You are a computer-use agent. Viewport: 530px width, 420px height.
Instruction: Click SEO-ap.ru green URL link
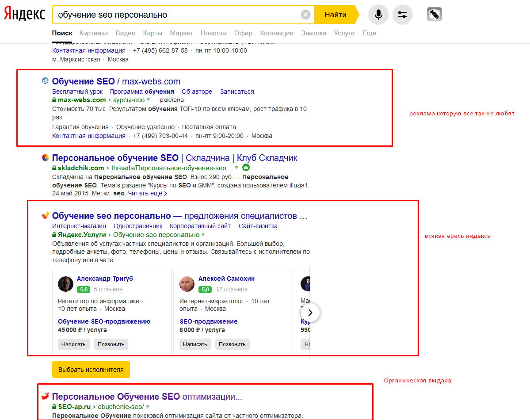click(x=74, y=407)
